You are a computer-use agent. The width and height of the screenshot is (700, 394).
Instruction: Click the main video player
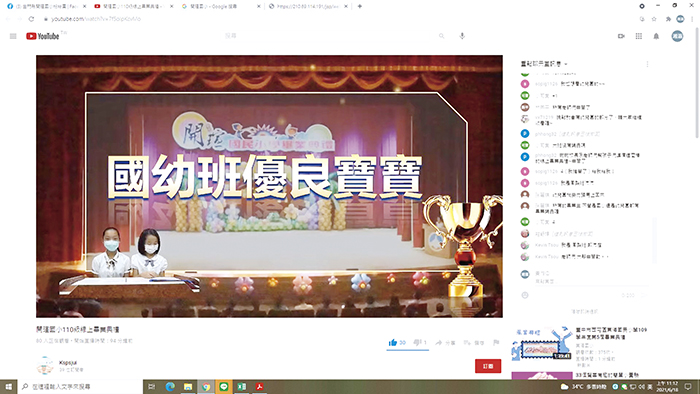click(x=269, y=186)
